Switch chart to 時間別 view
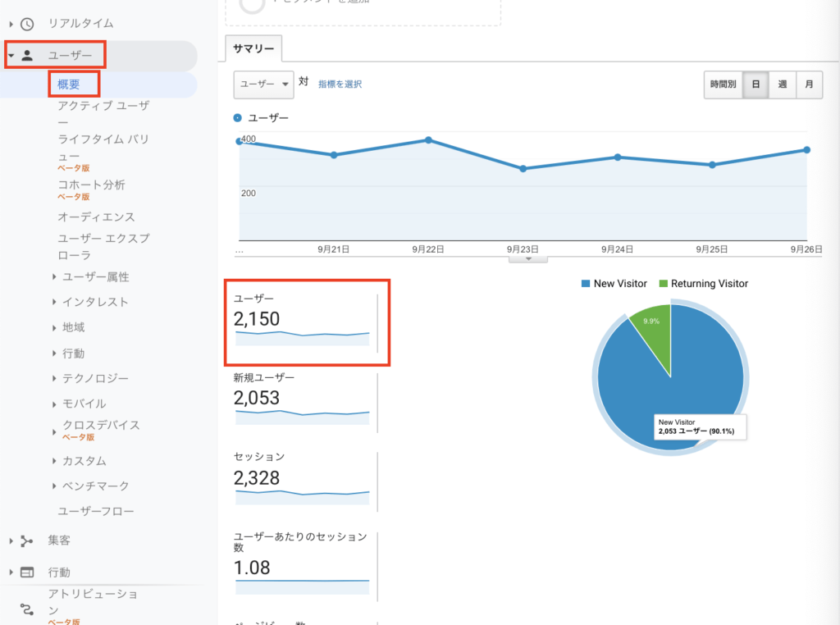This screenshot has height=625, width=840. coord(724,84)
